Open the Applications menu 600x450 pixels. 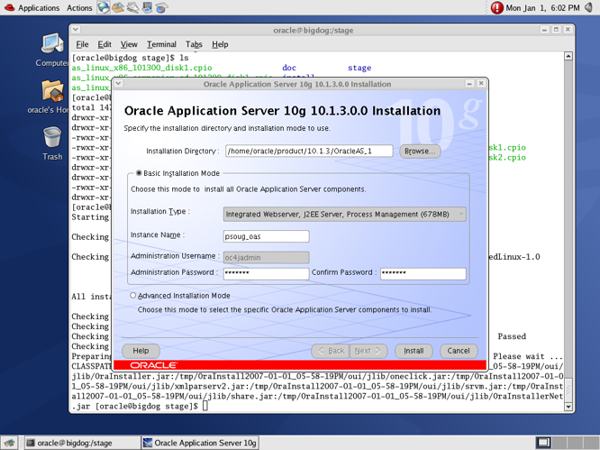[39, 8]
